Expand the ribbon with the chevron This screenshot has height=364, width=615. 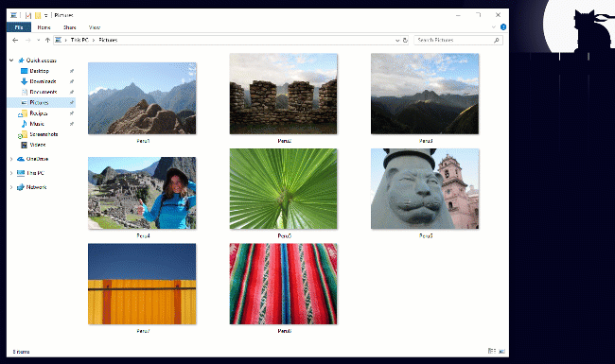tap(493, 27)
